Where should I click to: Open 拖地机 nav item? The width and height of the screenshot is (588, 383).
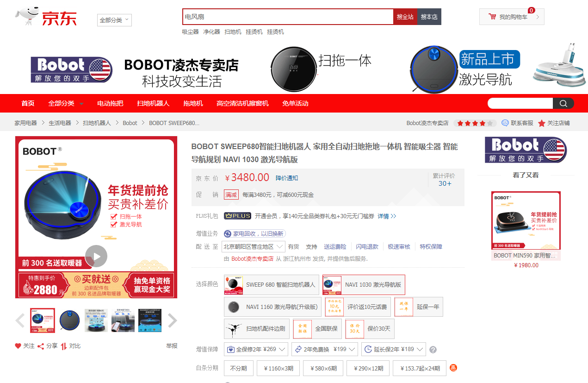pos(193,103)
